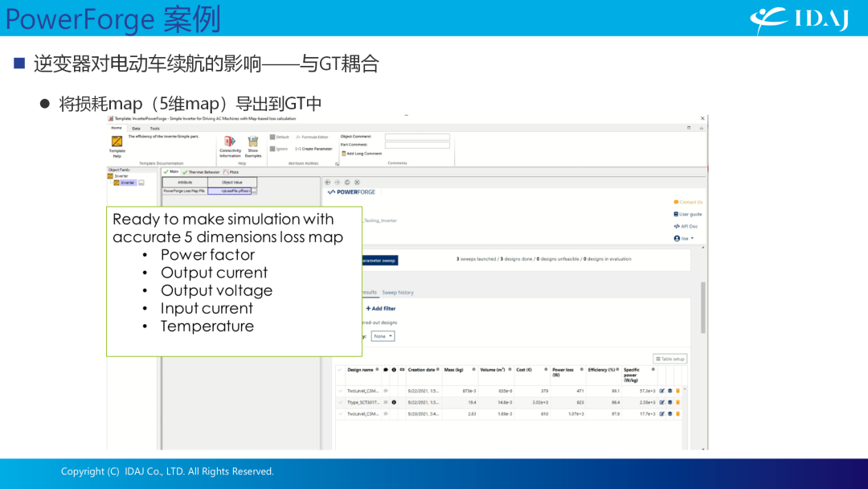Open the User guide link
This screenshot has width=868, height=489.
687,214
